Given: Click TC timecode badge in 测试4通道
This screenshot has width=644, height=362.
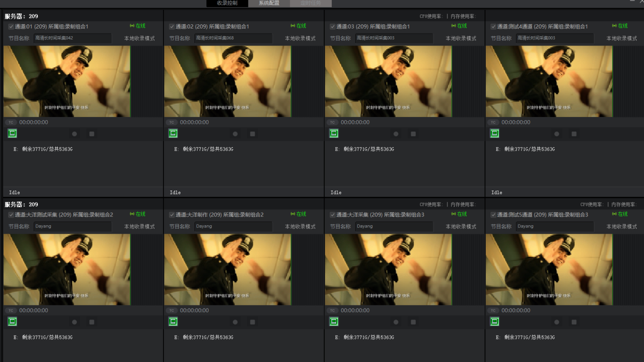Looking at the screenshot, I should click(x=493, y=123).
